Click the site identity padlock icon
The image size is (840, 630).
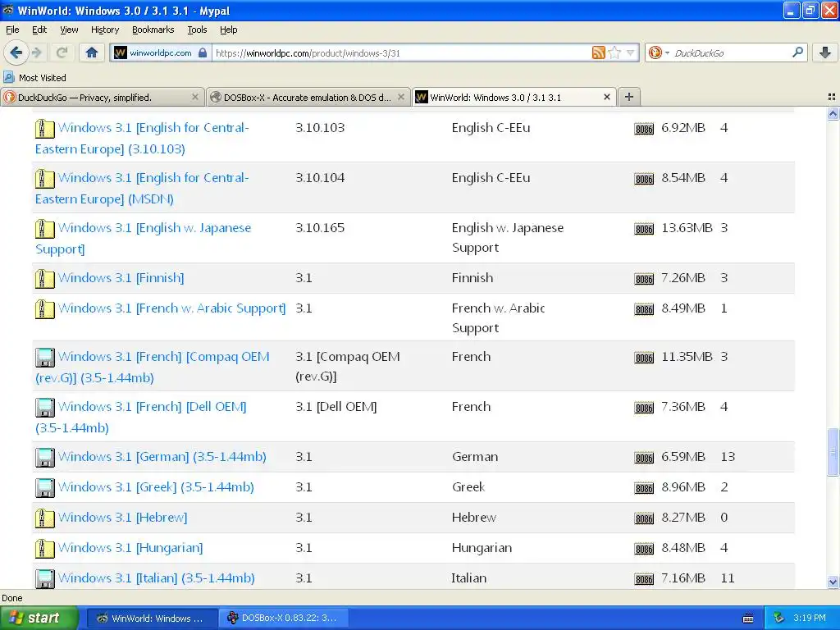click(203, 52)
